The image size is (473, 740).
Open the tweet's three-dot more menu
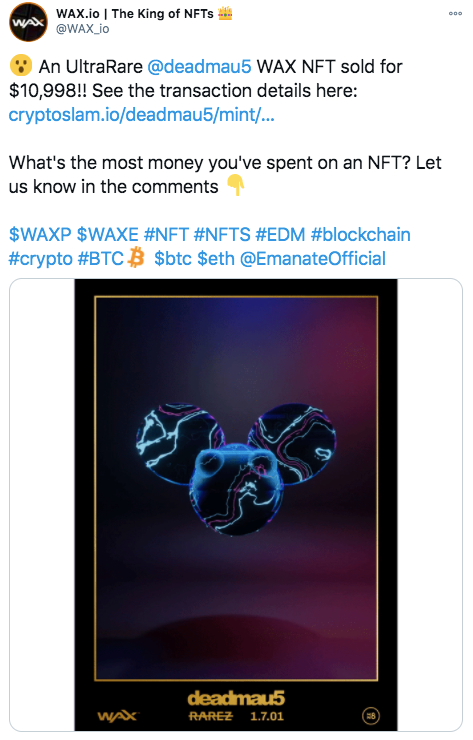(x=455, y=13)
